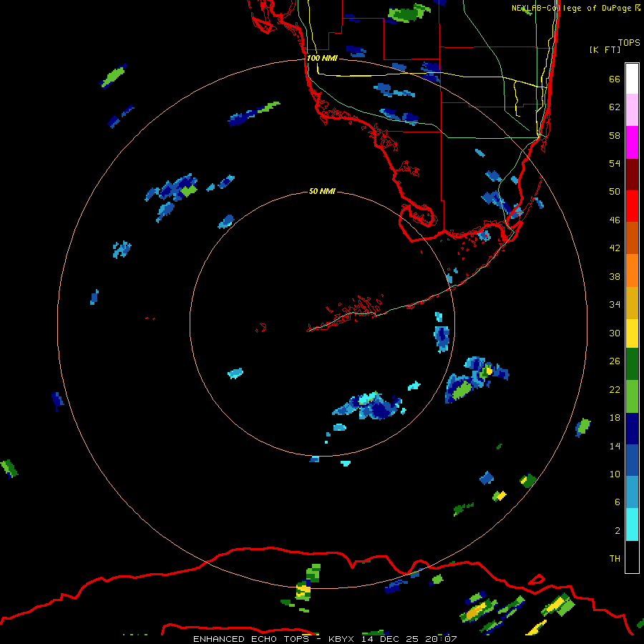Viewport: 644px width, 644px height.
Task: Click the legend value 30
Action: coord(615,333)
